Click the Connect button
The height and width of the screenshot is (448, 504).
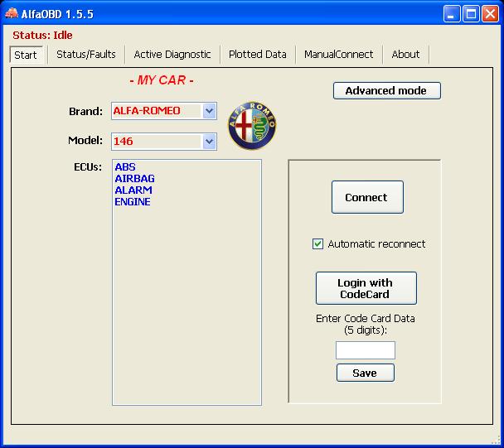coord(367,197)
